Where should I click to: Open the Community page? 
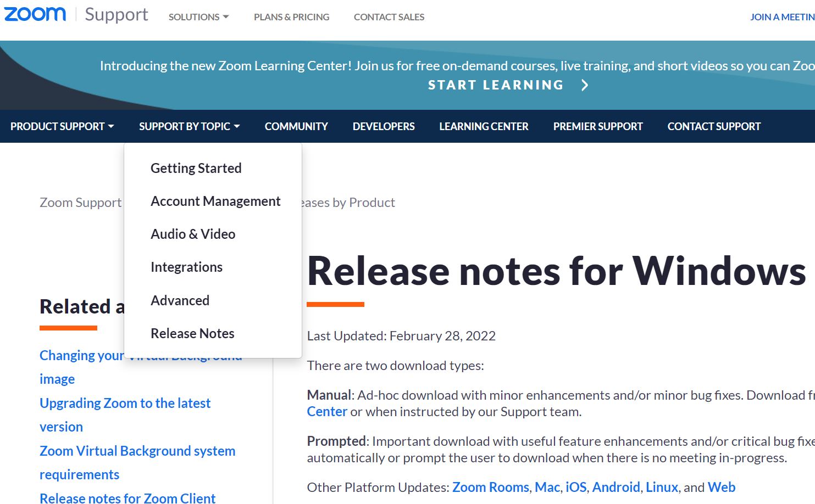(296, 126)
